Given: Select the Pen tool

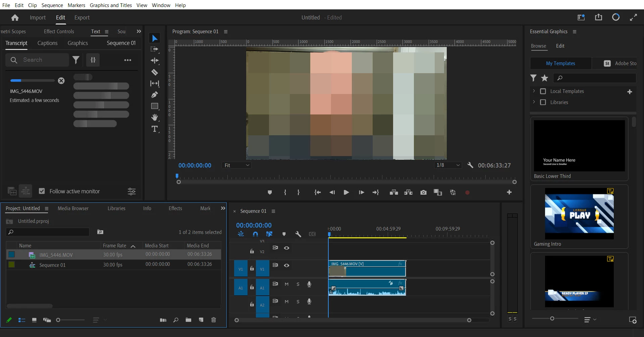Looking at the screenshot, I should (155, 95).
